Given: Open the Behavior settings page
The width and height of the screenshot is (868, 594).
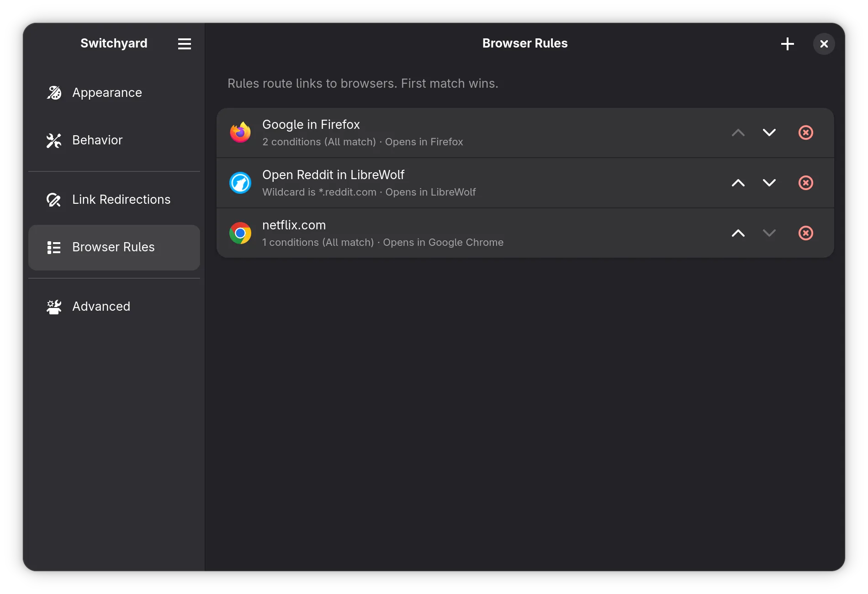Looking at the screenshot, I should click(x=114, y=140).
